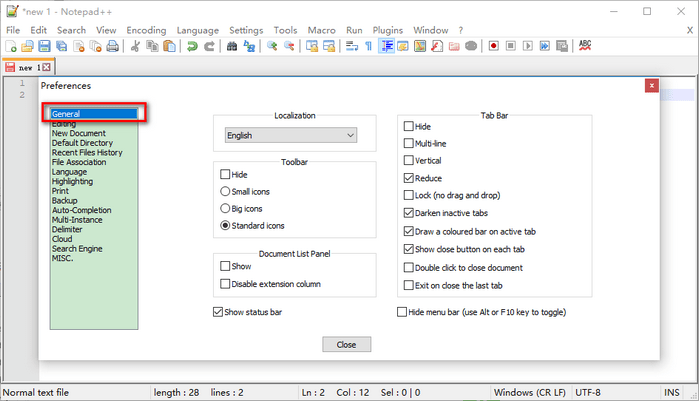Open the File menu
This screenshot has width=699, height=401.
pyautogui.click(x=13, y=30)
